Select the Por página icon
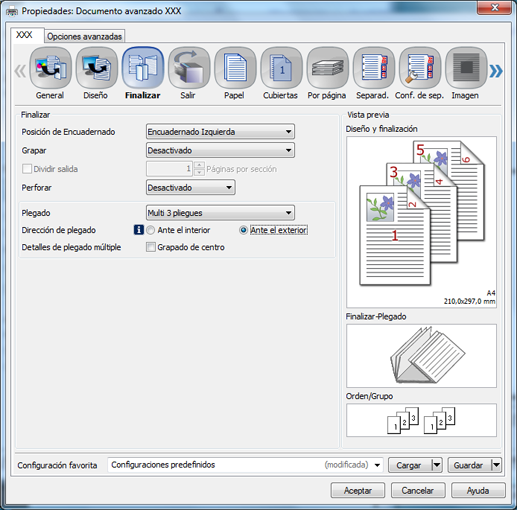 (x=327, y=68)
